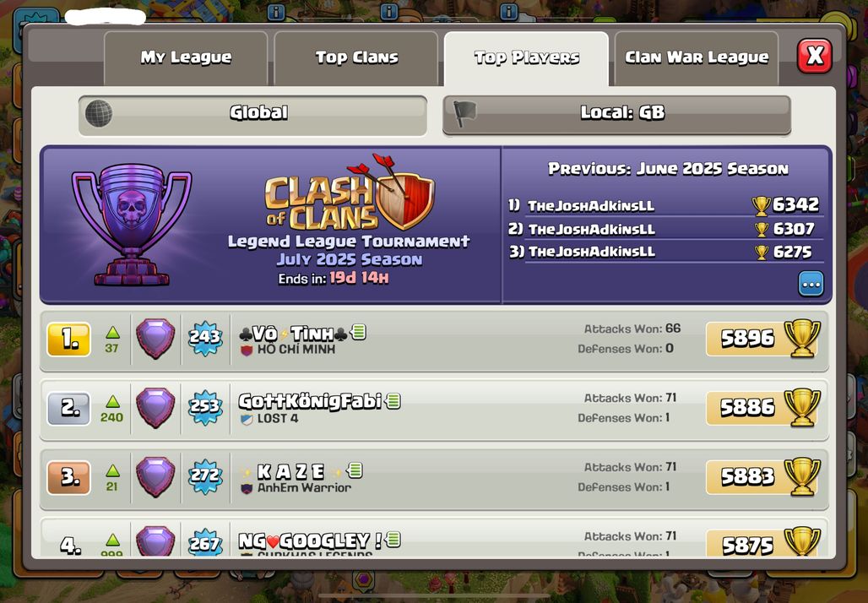Open the My League tab

tap(186, 58)
